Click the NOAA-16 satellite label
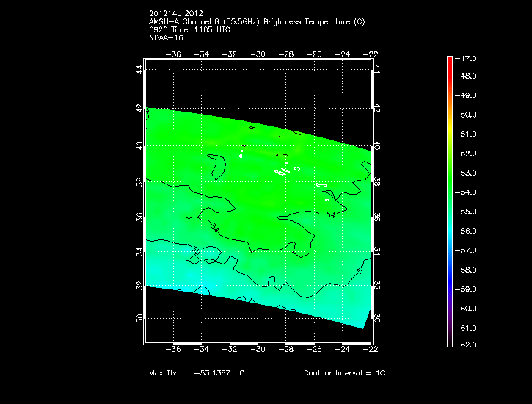The height and width of the screenshot is (404, 532). 165,38
